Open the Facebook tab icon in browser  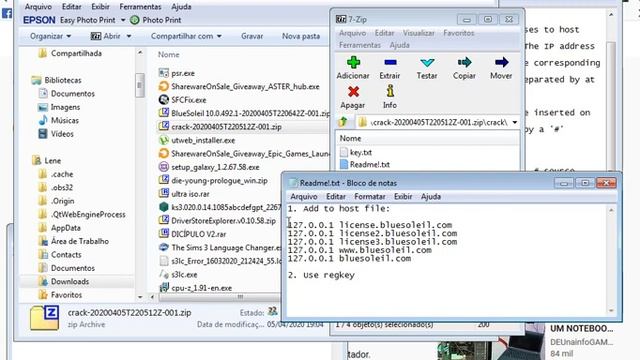7,14
